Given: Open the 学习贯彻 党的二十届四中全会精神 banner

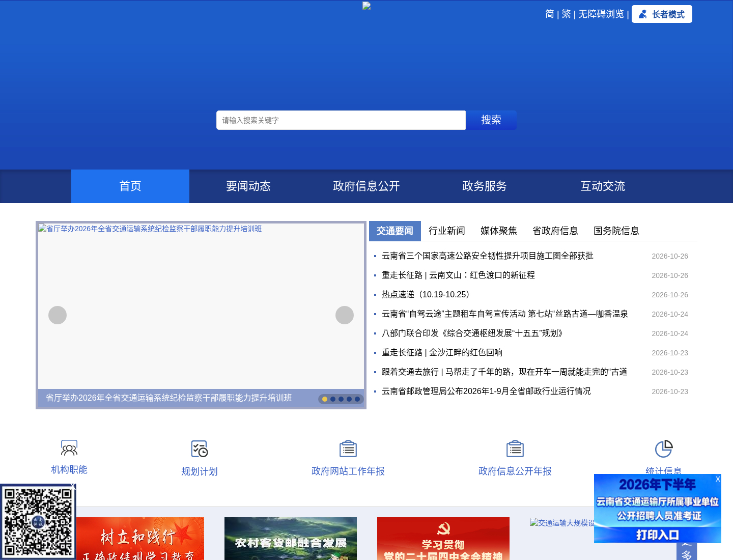Looking at the screenshot, I should pyautogui.click(x=443, y=539).
